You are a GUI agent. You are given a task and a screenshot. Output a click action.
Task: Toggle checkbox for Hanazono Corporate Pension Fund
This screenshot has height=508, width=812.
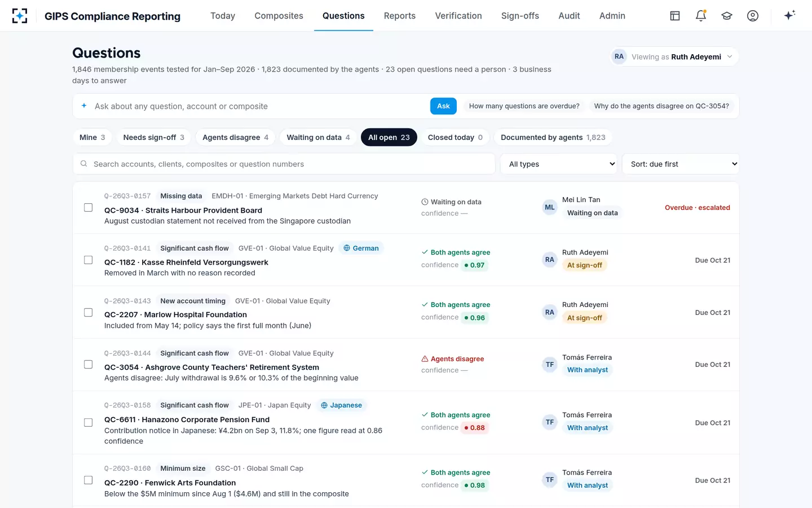(89, 423)
